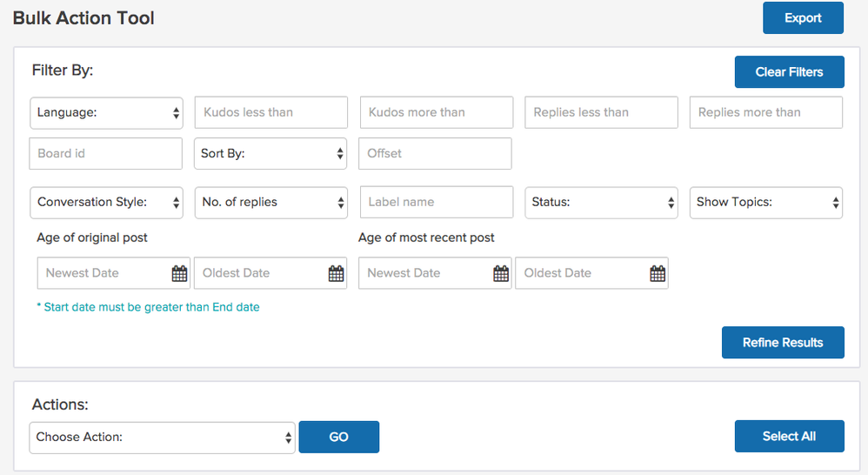Open the Choose Action dropdown
This screenshot has height=475, width=868.
[162, 438]
